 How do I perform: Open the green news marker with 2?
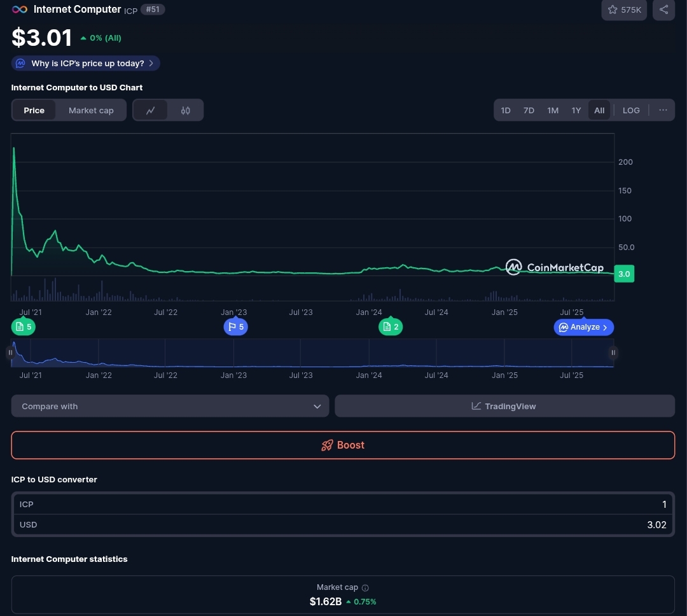point(391,326)
